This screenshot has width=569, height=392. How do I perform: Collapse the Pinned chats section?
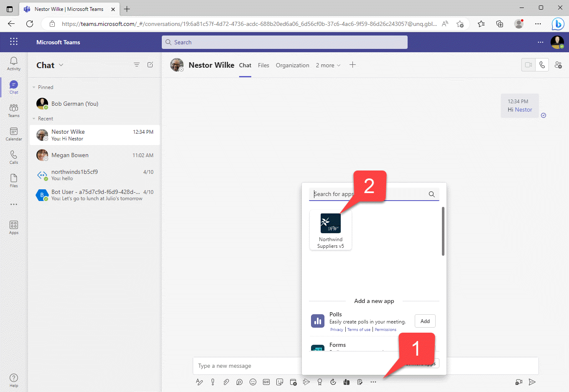pos(34,87)
